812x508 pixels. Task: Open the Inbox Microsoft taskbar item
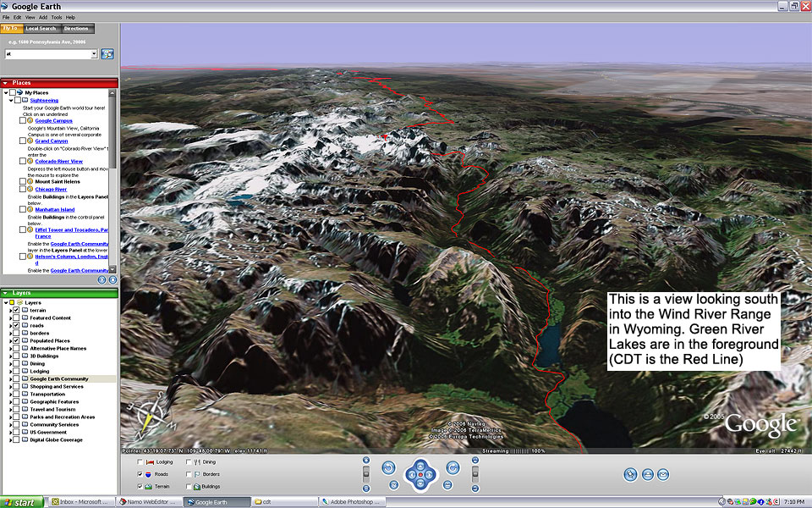[80, 502]
